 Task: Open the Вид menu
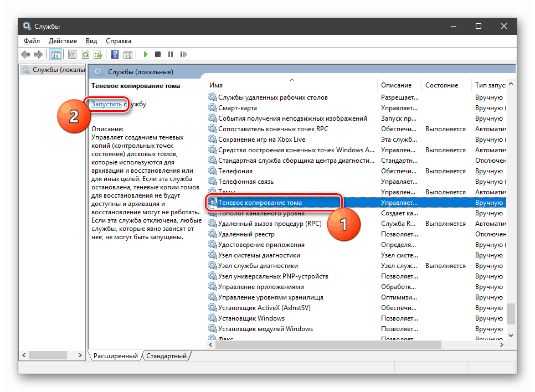pyautogui.click(x=91, y=40)
